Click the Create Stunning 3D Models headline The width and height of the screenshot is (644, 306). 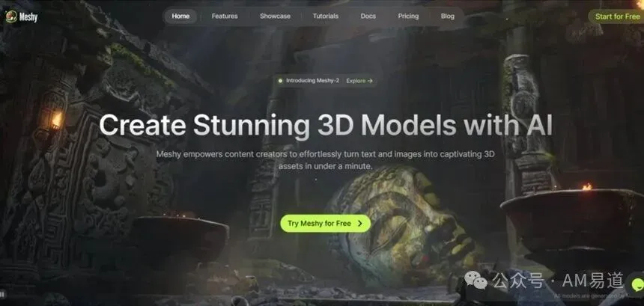(x=326, y=125)
